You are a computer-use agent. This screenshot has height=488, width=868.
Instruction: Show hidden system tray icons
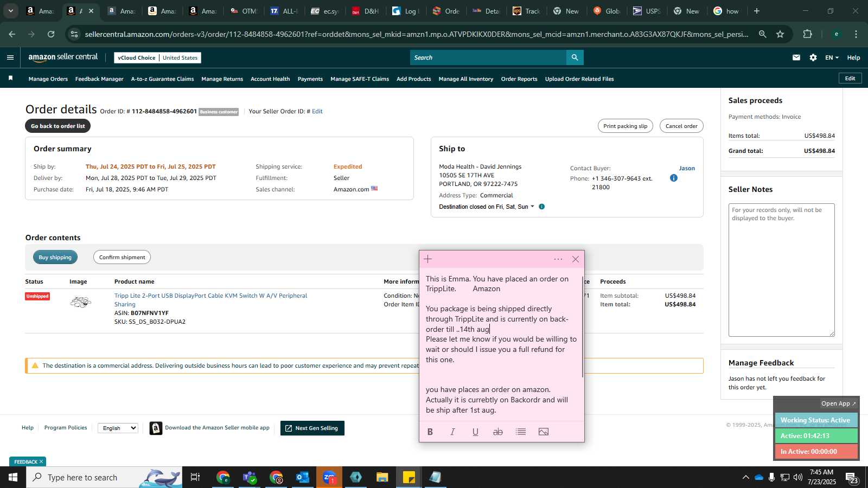[x=745, y=477]
